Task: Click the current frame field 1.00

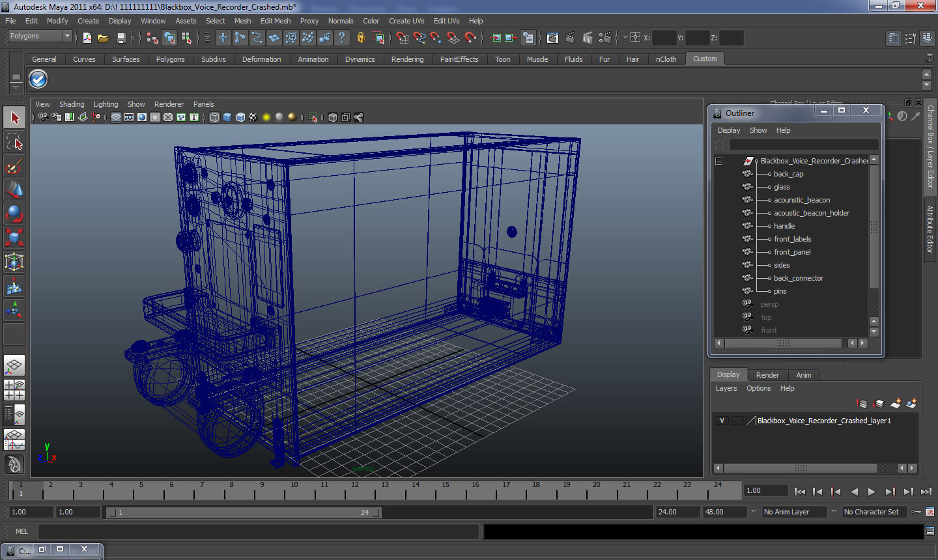Action: click(x=766, y=490)
